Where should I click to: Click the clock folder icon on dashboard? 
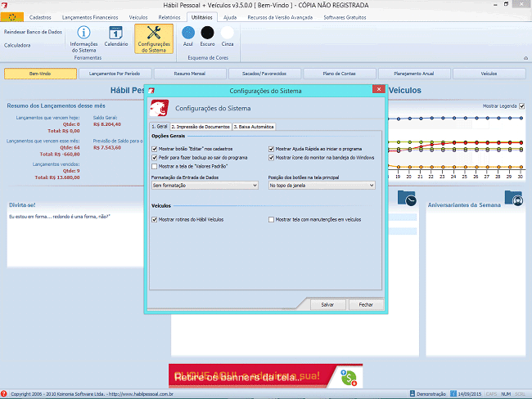coord(407,198)
